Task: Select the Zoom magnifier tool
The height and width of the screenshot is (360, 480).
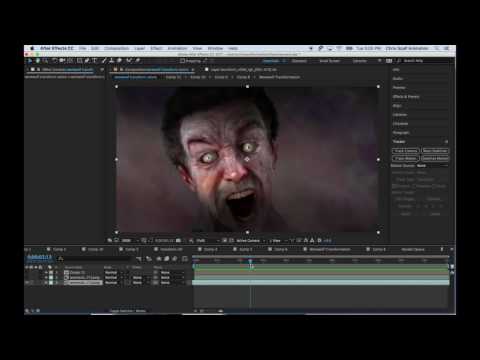Action: [x=45, y=61]
